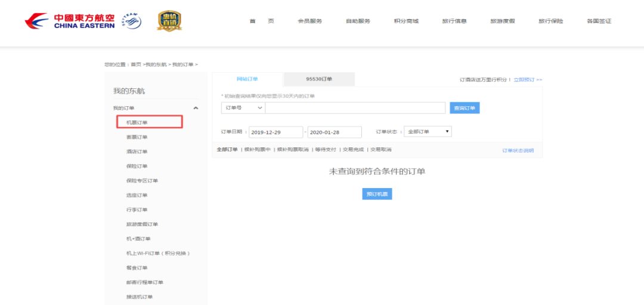Click the 查询订单 search button
The width and height of the screenshot is (644, 305).
point(465,108)
